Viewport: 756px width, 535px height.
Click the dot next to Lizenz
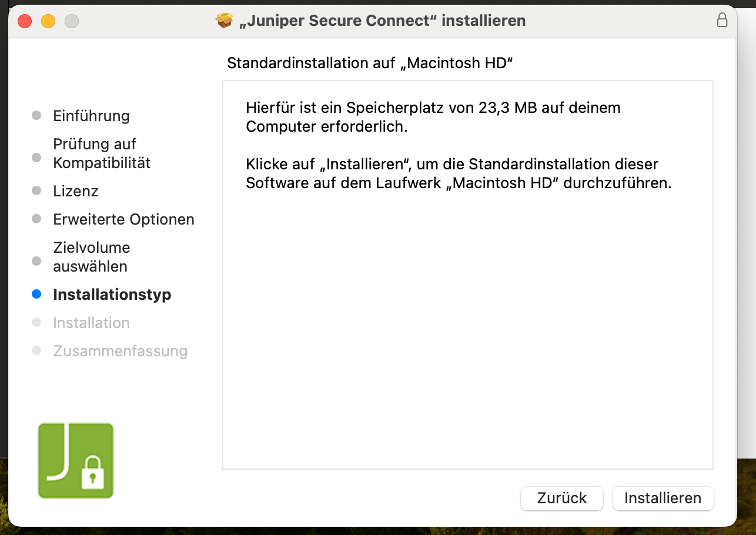pos(36,191)
